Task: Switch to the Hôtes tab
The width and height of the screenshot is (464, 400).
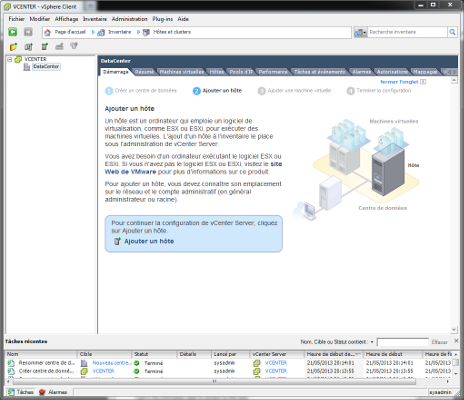Action: [216, 72]
